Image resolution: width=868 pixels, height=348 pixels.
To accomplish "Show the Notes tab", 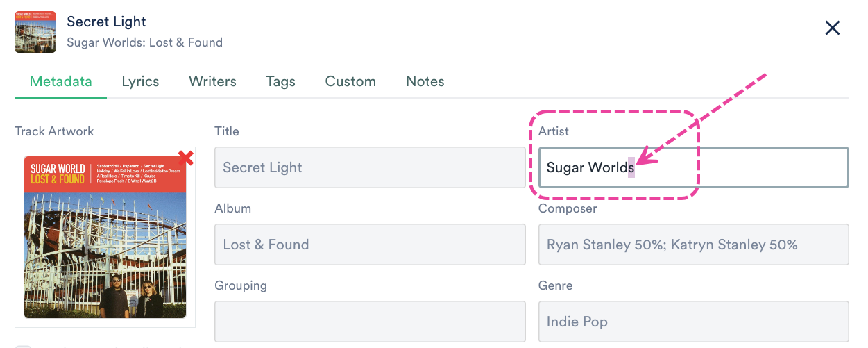I will tap(425, 81).
